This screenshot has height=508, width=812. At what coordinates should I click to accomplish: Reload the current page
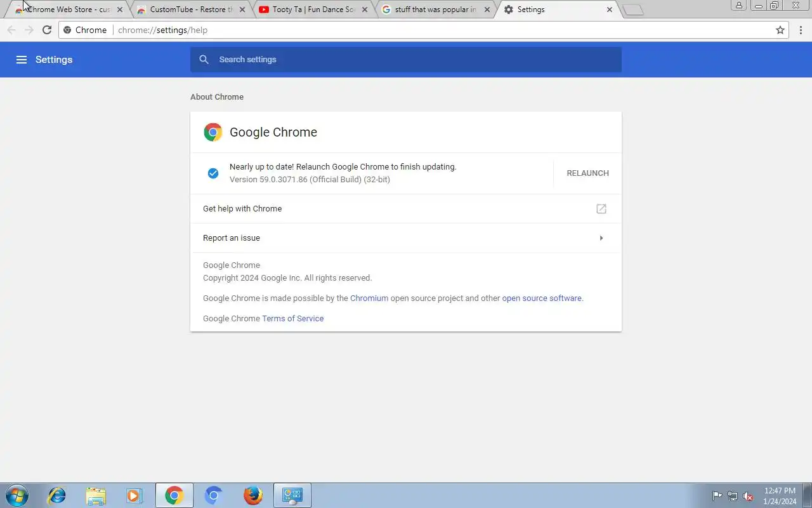[x=46, y=30]
